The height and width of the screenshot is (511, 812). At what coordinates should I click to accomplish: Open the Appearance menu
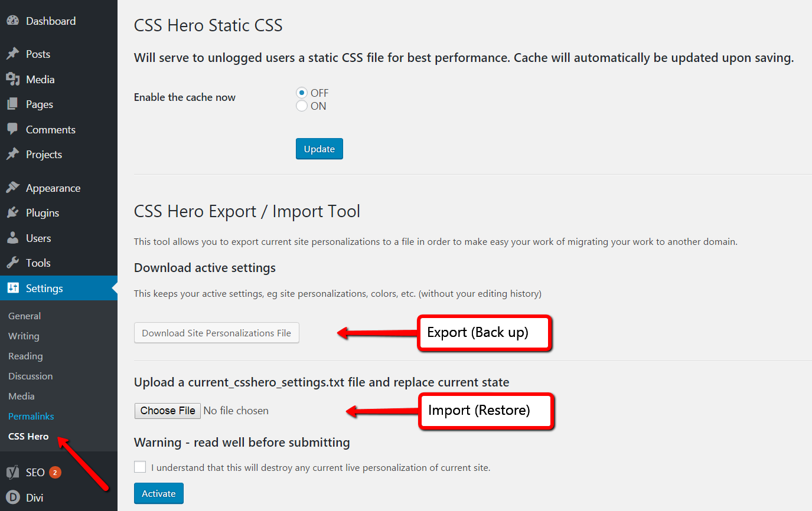coord(53,188)
